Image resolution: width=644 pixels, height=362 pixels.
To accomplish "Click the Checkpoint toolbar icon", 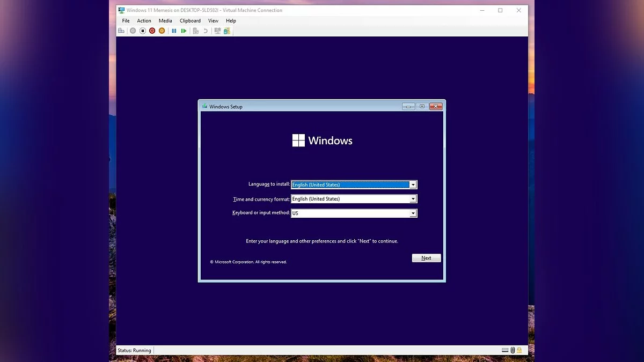I will pos(195,31).
